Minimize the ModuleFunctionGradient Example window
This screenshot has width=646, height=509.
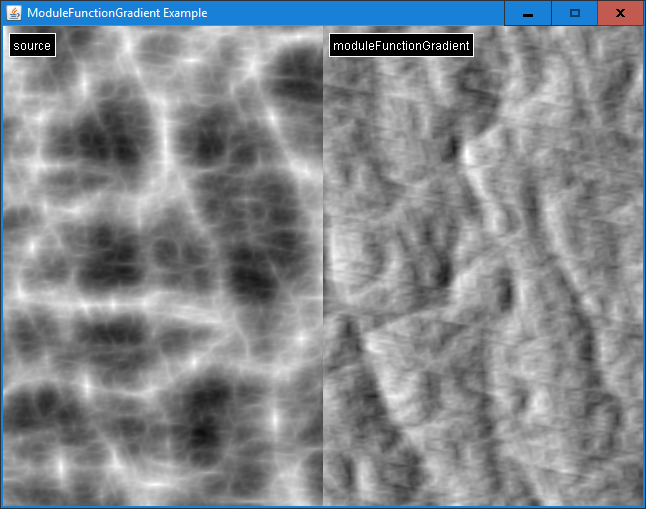527,13
